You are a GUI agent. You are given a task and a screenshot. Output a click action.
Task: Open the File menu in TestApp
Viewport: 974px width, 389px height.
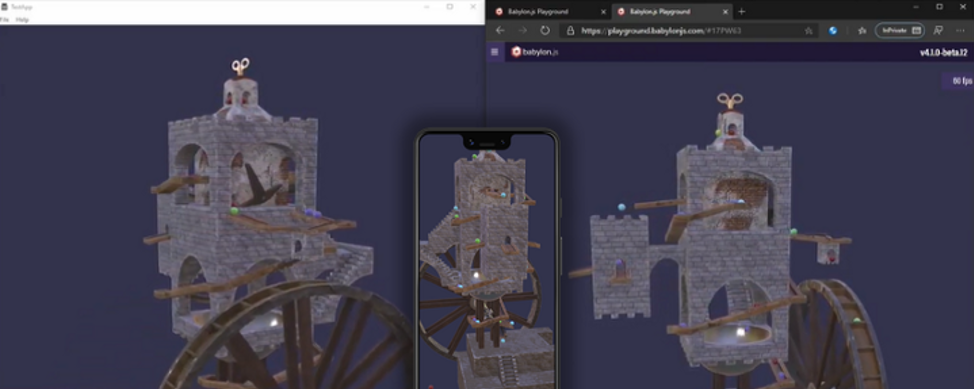(x=4, y=20)
